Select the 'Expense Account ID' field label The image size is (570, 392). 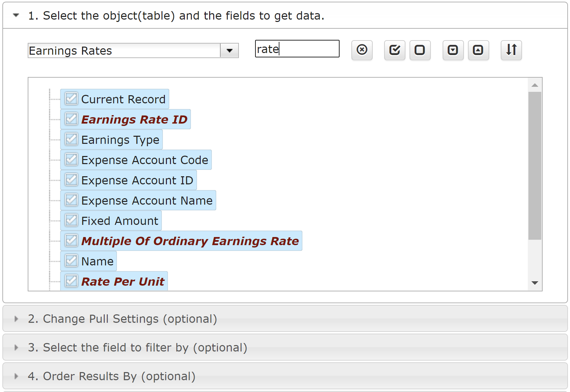click(x=137, y=180)
